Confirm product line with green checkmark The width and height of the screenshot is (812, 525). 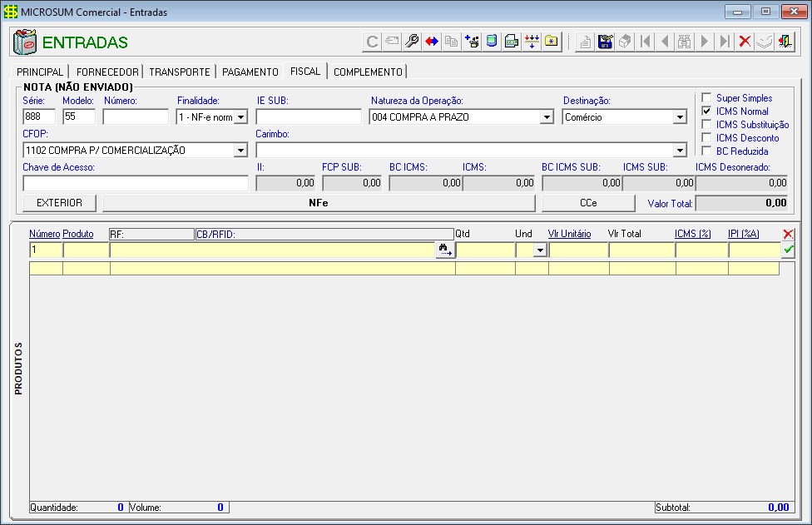[x=789, y=250]
